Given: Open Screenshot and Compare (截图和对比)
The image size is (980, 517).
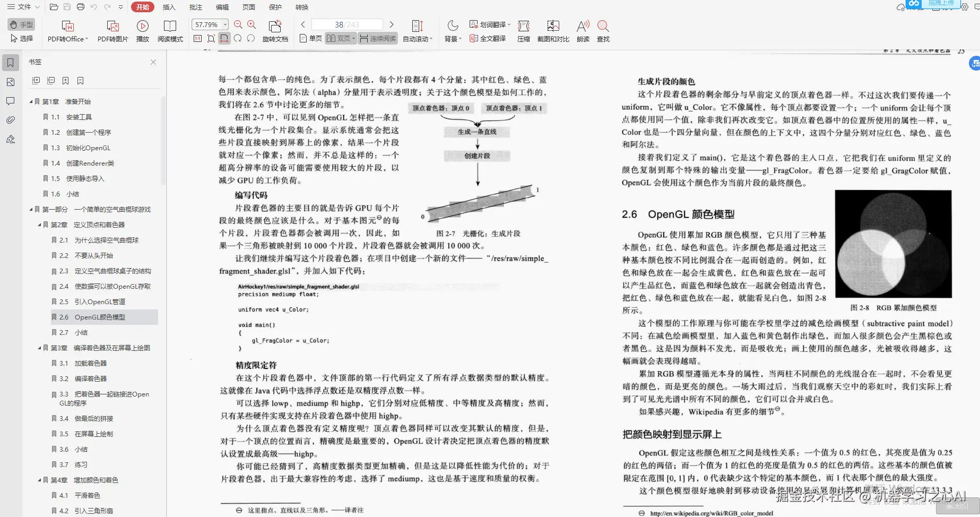Looking at the screenshot, I should (x=553, y=31).
